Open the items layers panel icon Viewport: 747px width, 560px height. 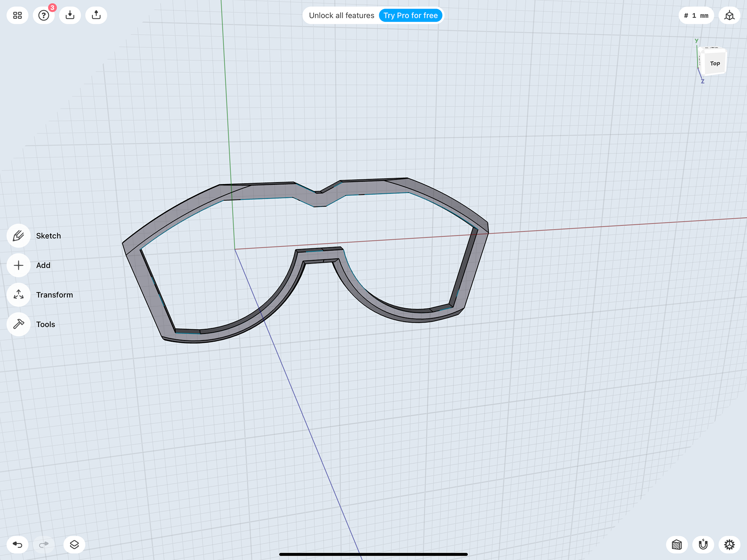click(x=74, y=544)
